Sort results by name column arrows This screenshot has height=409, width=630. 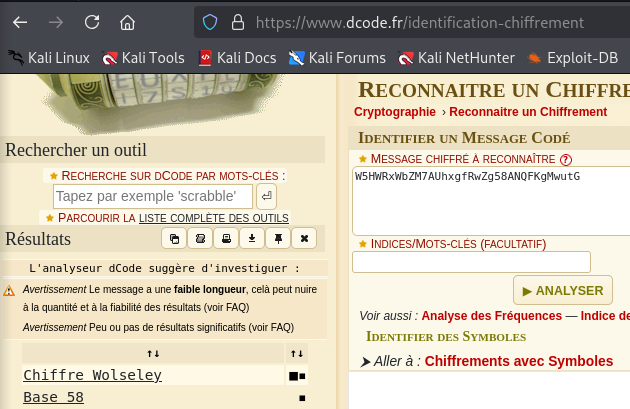pyautogui.click(x=153, y=354)
